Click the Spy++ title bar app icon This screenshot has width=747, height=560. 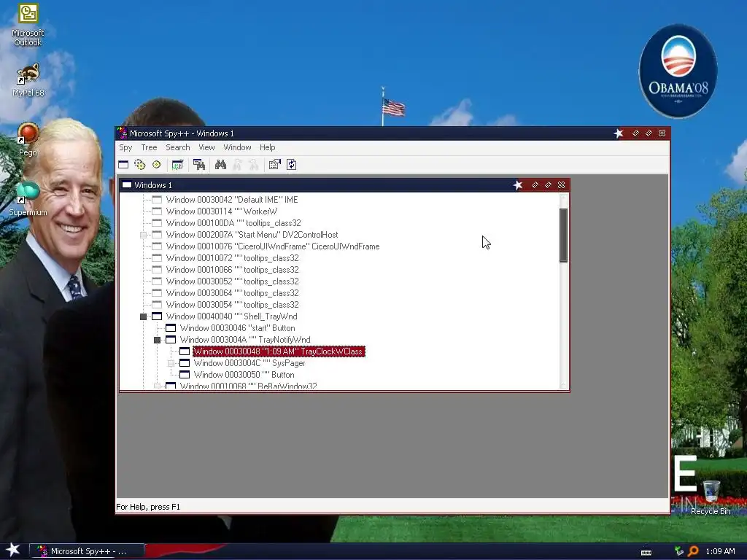pos(123,133)
